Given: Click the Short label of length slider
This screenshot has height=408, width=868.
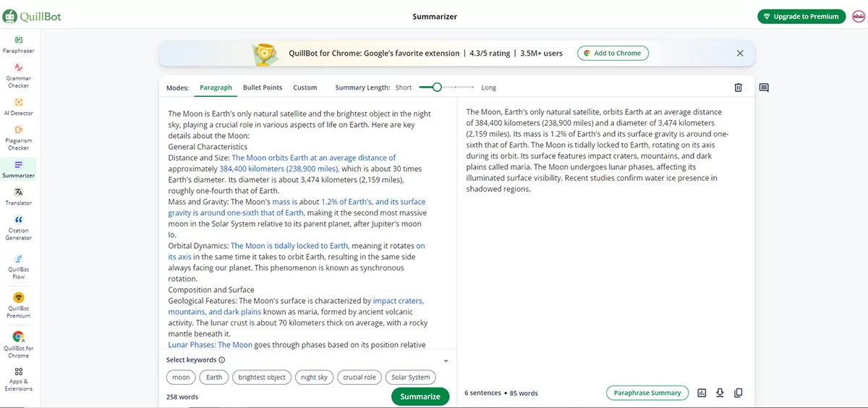Looking at the screenshot, I should [404, 88].
